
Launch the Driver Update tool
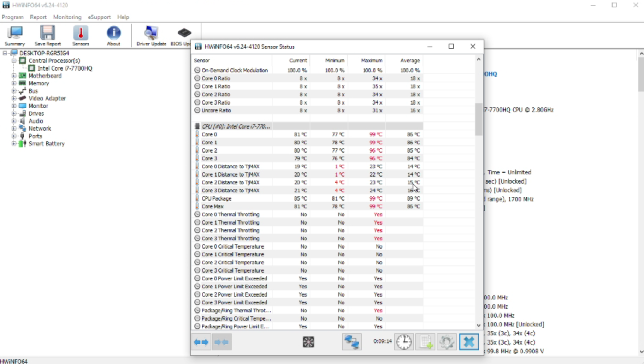tap(151, 35)
